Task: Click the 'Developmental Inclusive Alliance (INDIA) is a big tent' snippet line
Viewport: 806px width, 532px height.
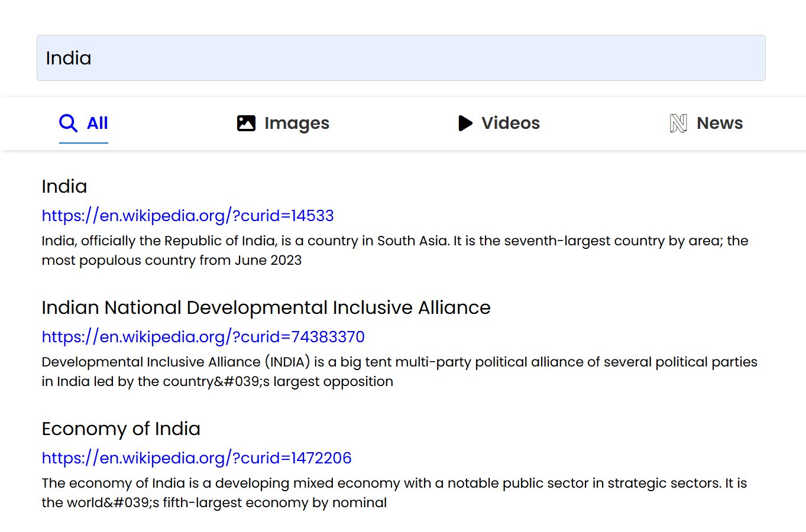Action: [399, 362]
